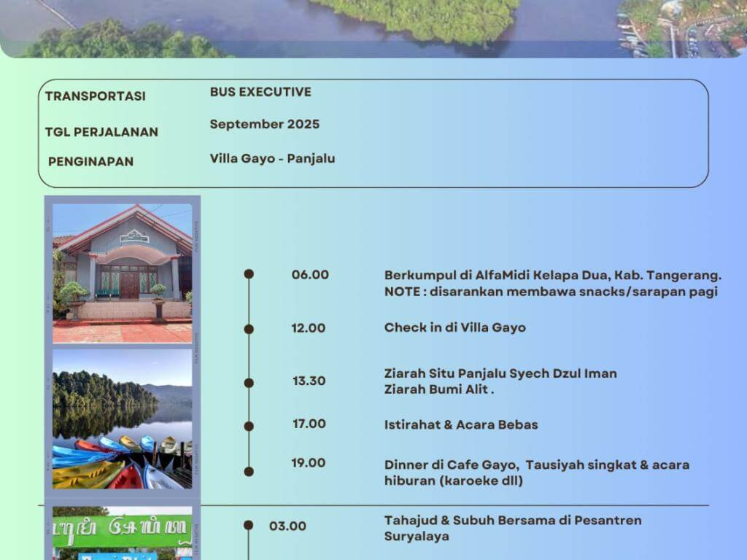
Task: Click the timeline dot beside 06.00
Action: click(x=249, y=274)
